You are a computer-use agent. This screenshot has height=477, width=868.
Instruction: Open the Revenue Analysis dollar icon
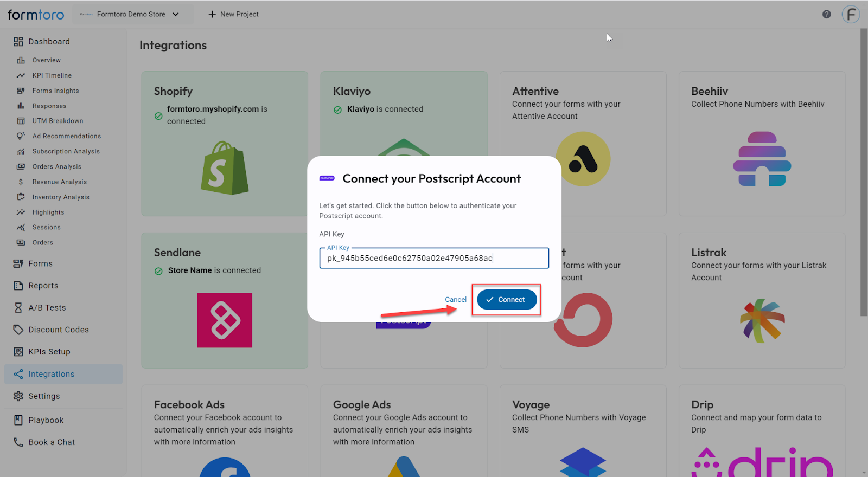[x=21, y=182]
